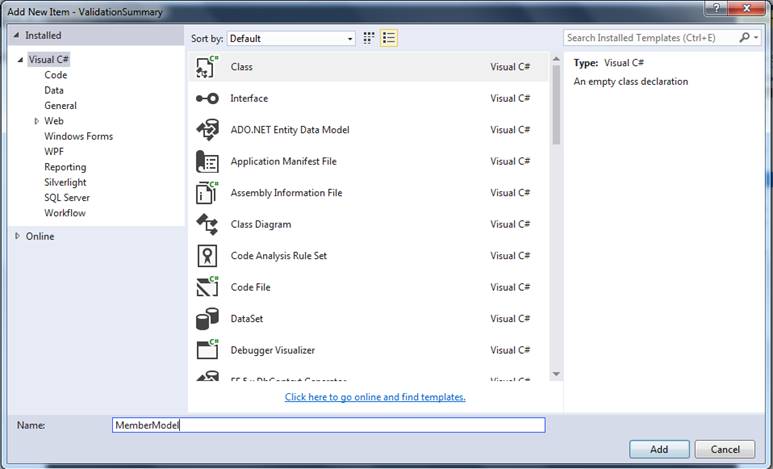Screen dimensions: 773x469
Task: Select the Code category
Action: [x=56, y=75]
